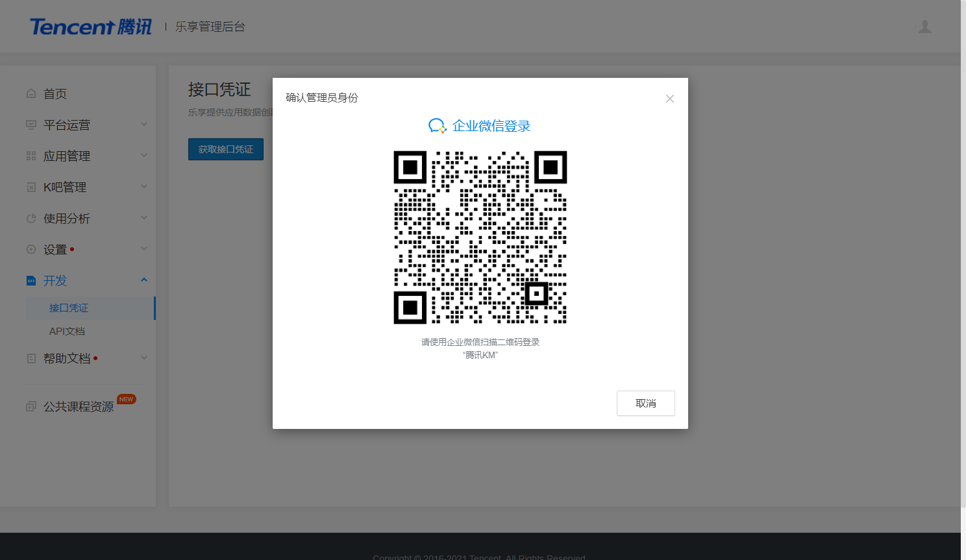Click the 取消 button in dialog
Viewport: 966px width, 560px height.
click(646, 403)
